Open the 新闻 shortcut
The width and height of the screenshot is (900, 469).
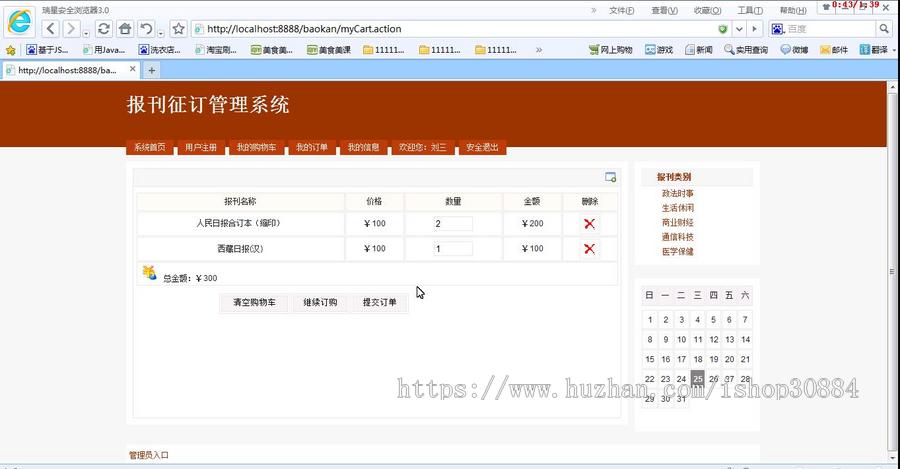699,50
